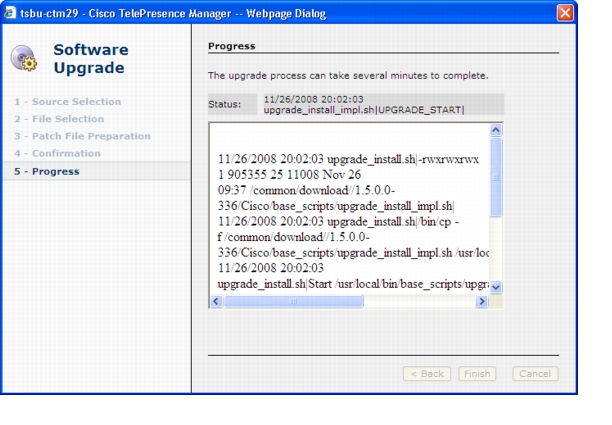
Task: Click the log scroll right arrow
Action: click(x=482, y=301)
